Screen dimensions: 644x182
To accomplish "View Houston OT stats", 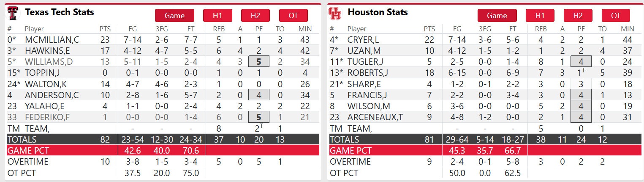I will click(616, 16).
